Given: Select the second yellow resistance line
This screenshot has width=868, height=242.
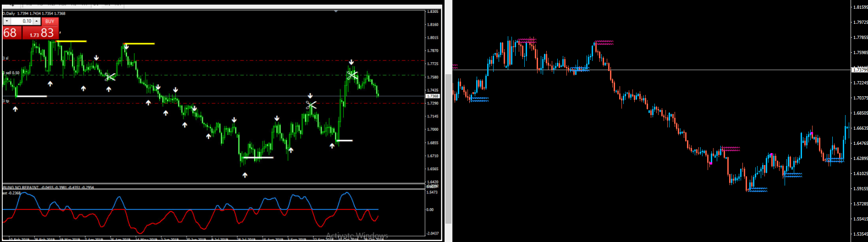Looking at the screenshot, I should (139, 44).
